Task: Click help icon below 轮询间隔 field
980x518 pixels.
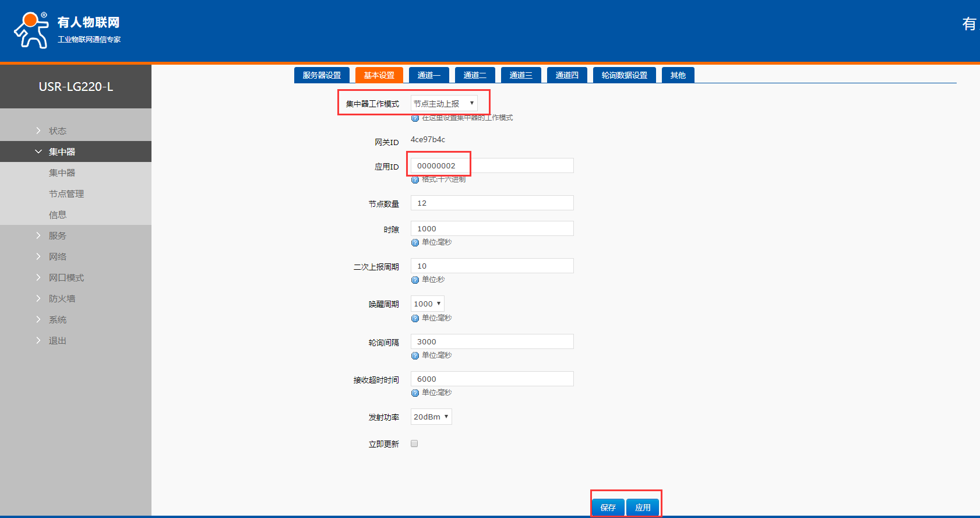Action: [x=415, y=355]
